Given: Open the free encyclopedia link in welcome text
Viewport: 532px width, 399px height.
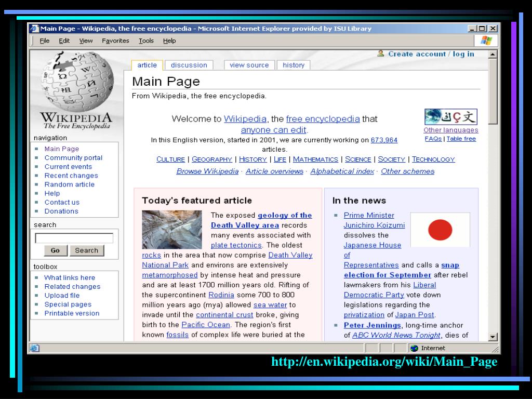Looking at the screenshot, I should [x=323, y=119].
